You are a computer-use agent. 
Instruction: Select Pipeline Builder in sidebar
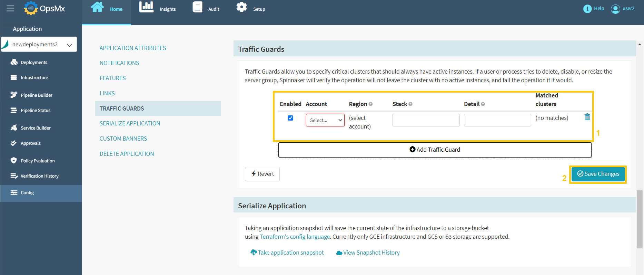point(36,95)
